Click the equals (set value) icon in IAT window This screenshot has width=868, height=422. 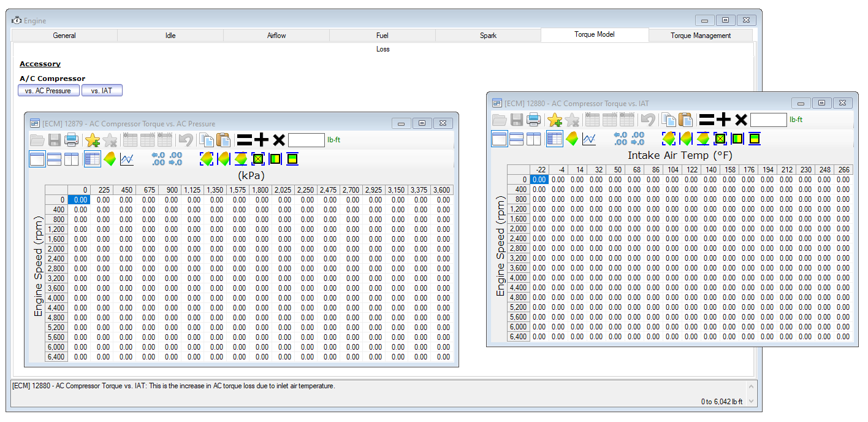(707, 120)
